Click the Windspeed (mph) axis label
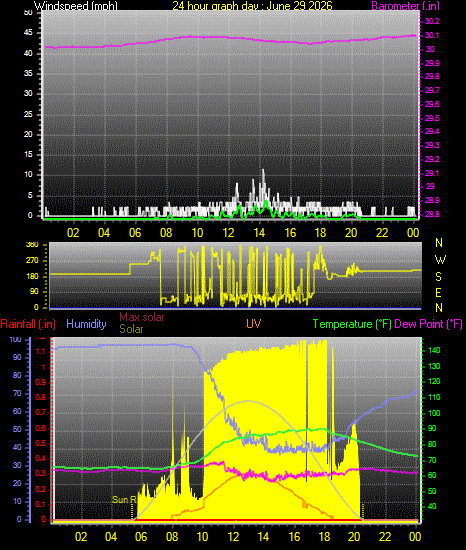 coord(76,6)
